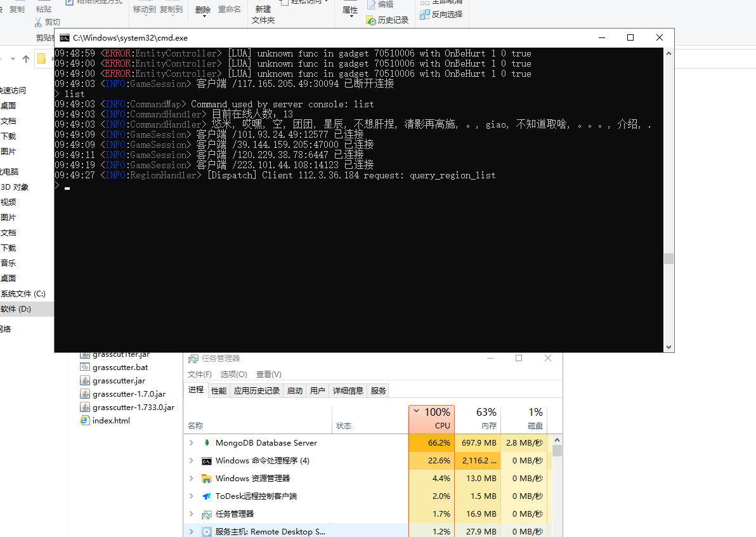The width and height of the screenshot is (756, 537).
Task: Select the grasscutter.jar file icon
Action: (x=85, y=380)
